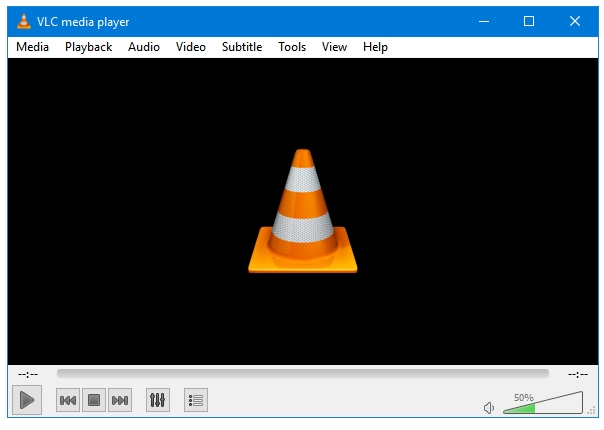
Task: Close the VLC media player window
Action: (575, 21)
